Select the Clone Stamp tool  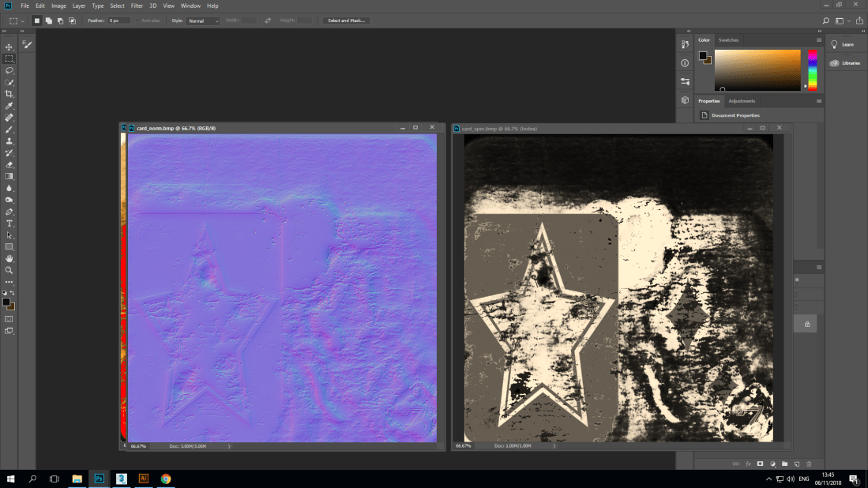point(9,141)
